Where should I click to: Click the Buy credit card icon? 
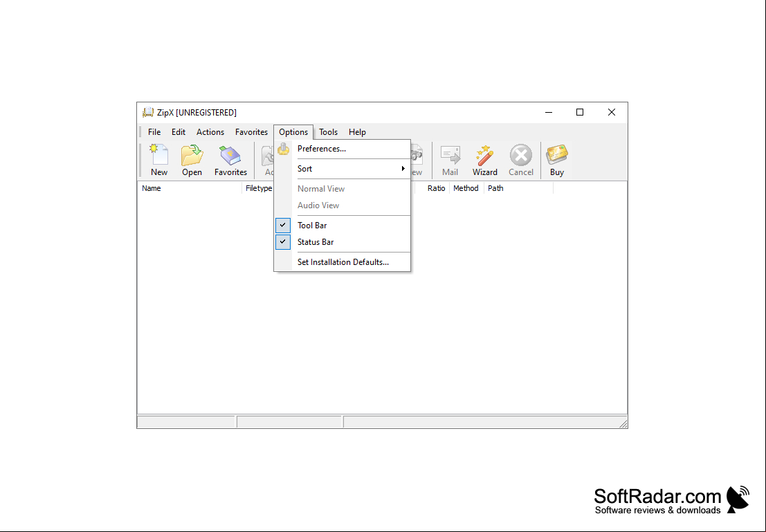pos(557,160)
